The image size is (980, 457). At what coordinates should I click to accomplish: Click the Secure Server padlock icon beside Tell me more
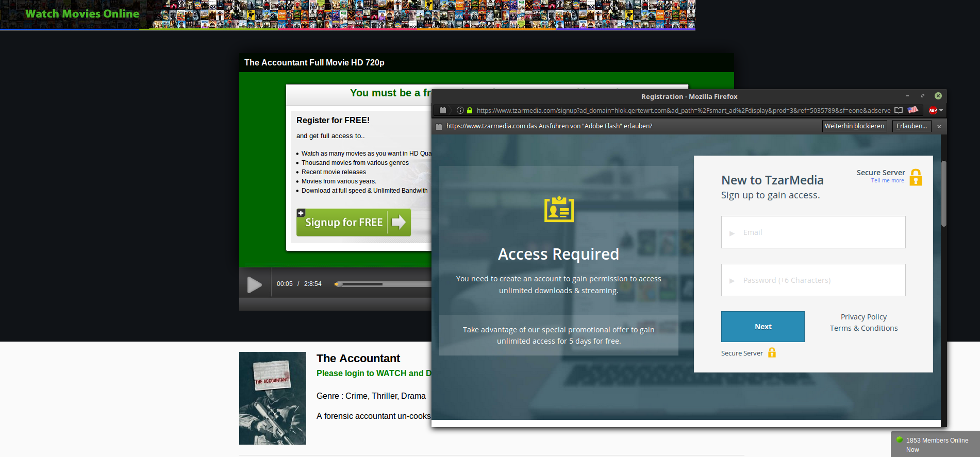click(x=916, y=177)
